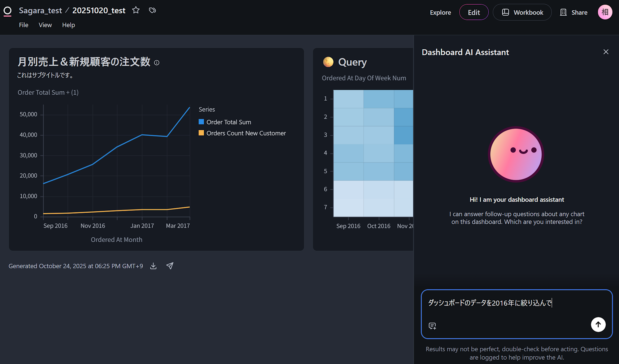Open the Workbook button
619x364 pixels.
click(x=522, y=12)
